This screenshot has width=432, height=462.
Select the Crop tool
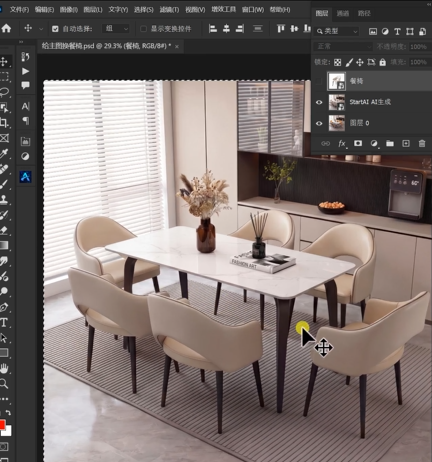point(4,122)
